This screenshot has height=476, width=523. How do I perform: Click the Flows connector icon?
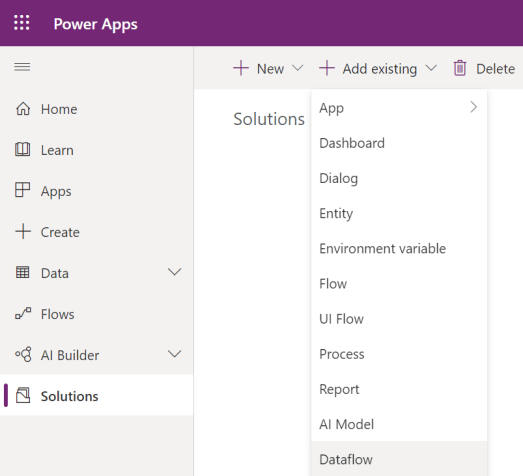(23, 313)
